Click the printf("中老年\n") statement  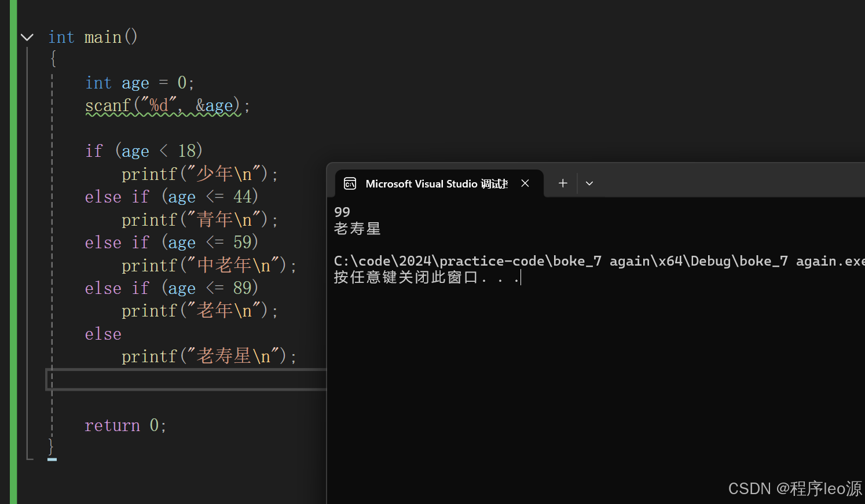pos(209,265)
